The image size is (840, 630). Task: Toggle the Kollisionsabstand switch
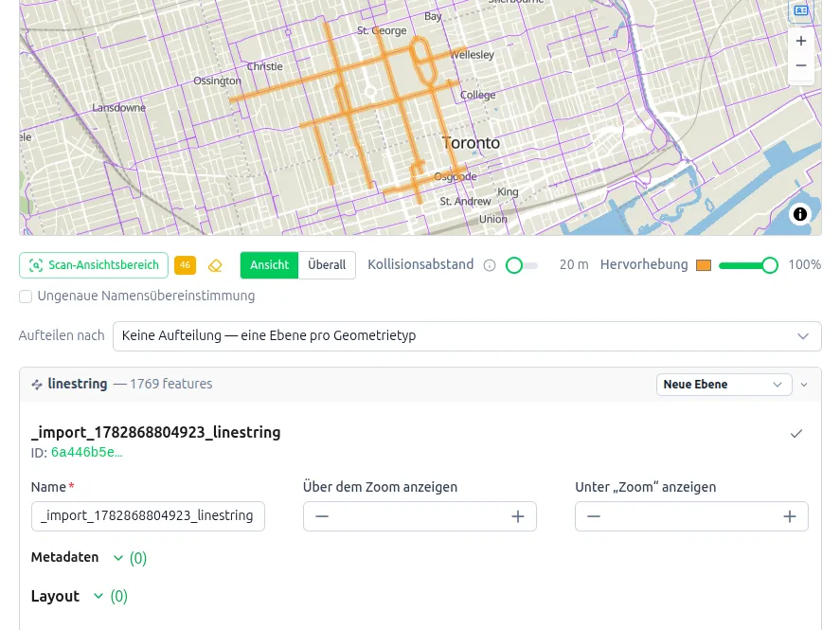pyautogui.click(x=522, y=265)
